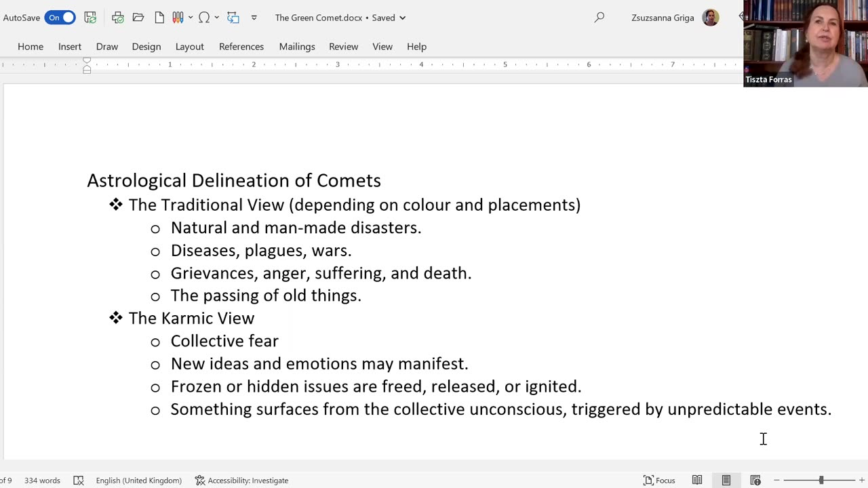Click the spelling proofing icon in the status bar
The image size is (868, 488).
[x=79, y=481]
